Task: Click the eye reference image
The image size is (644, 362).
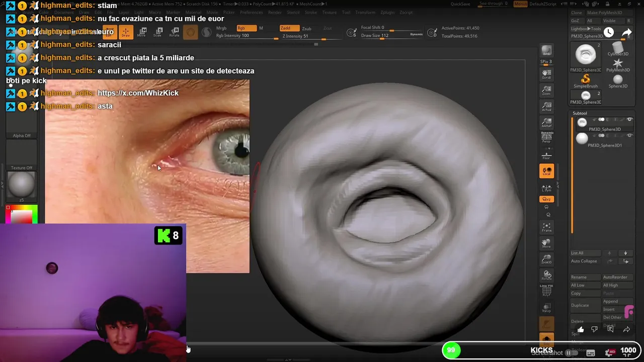Action: coord(147,176)
